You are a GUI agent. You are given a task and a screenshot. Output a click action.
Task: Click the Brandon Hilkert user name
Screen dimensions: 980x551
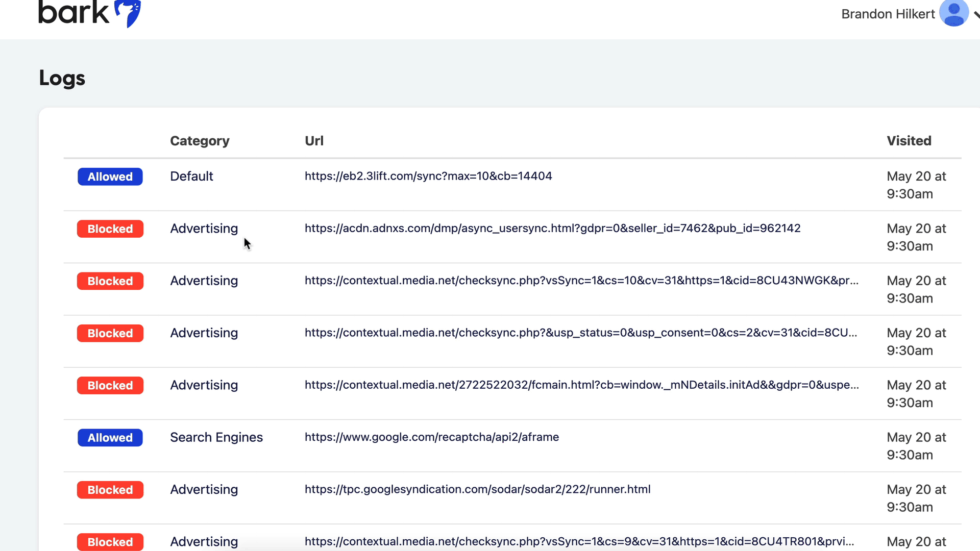pyautogui.click(x=888, y=14)
